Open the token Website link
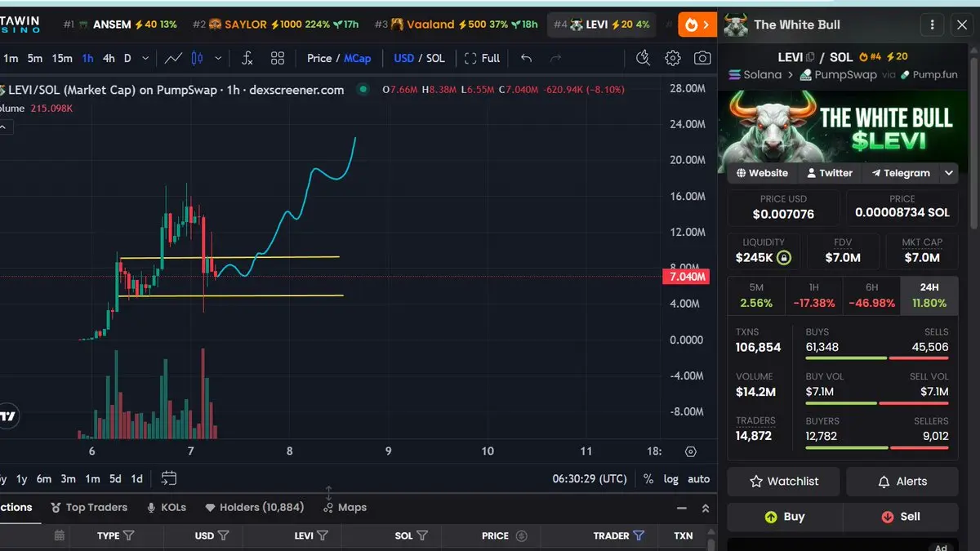Screen dimensions: 980x551 tap(762, 173)
